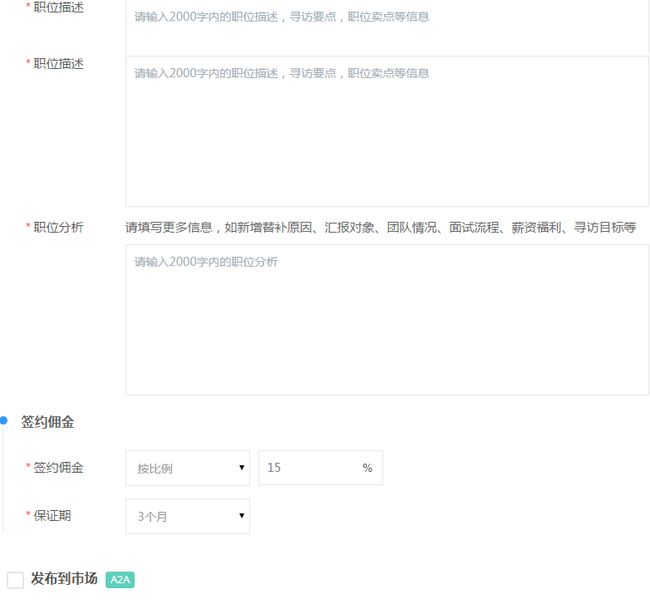Click the 签约佣金 section heading
Screen dimensions: 650x609
[48, 422]
